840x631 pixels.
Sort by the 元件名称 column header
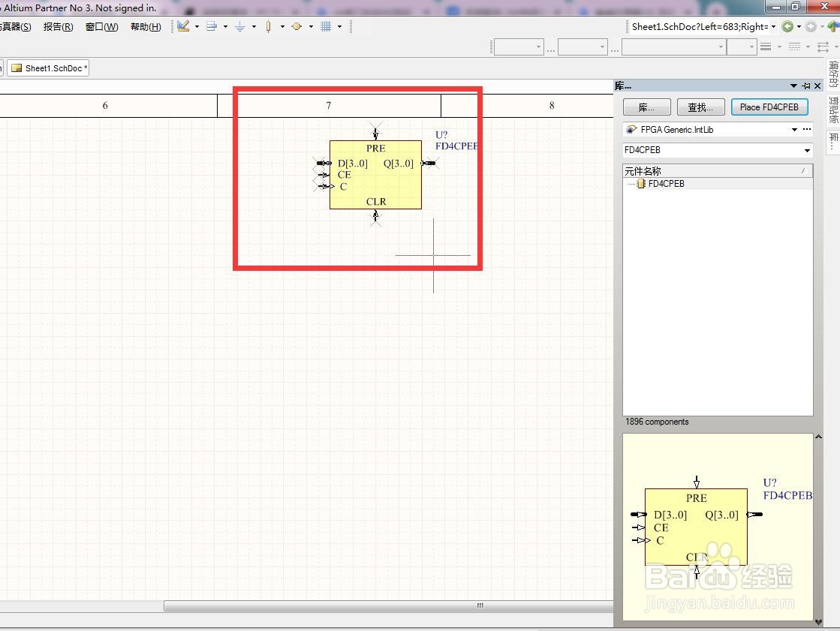[x=718, y=171]
